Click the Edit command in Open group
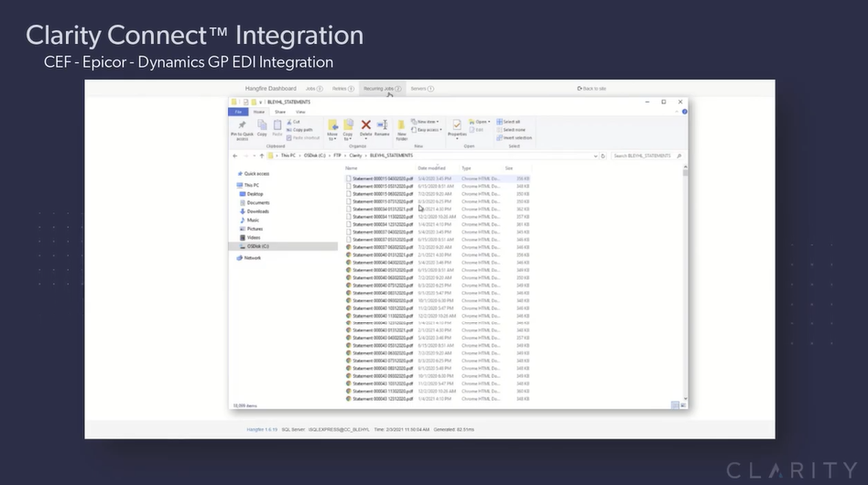This screenshot has width=868, height=485. 477,129
